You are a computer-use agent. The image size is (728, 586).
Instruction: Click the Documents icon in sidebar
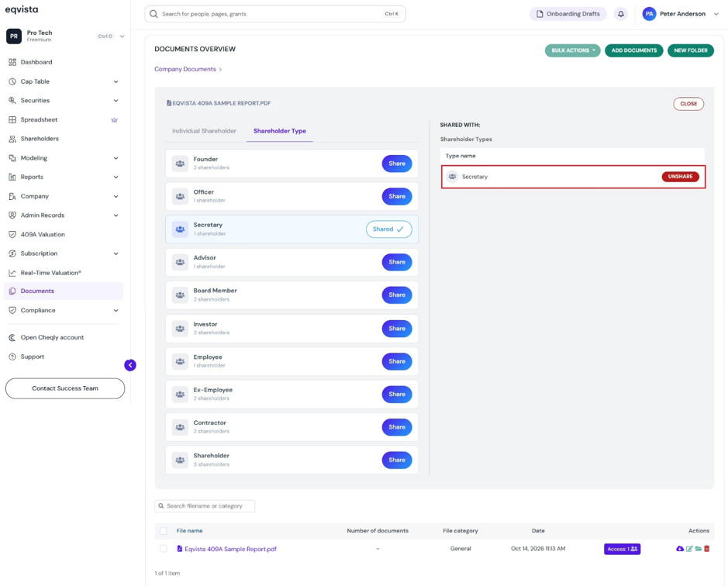(12, 291)
